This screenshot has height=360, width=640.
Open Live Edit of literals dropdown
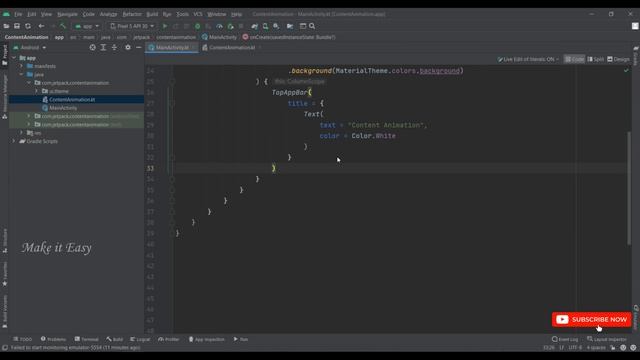pos(528,59)
